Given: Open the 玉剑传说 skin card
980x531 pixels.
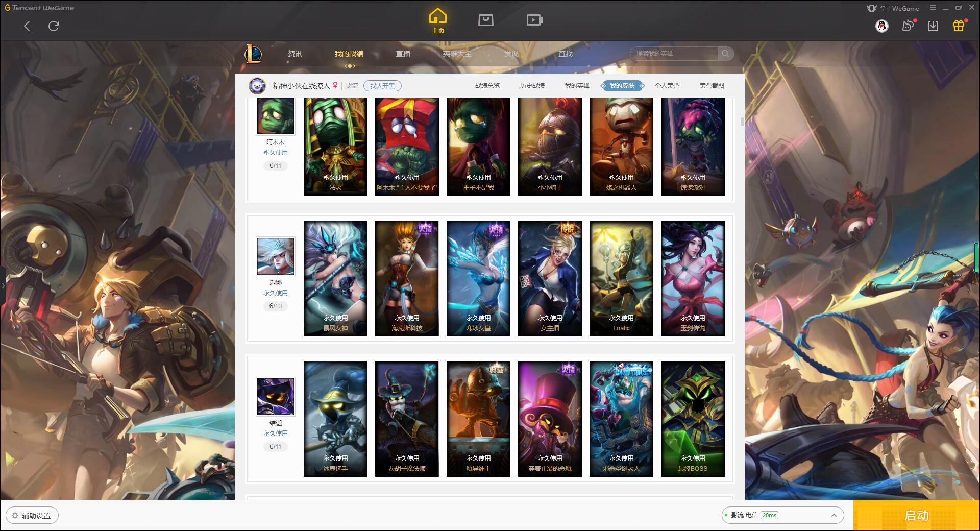Looking at the screenshot, I should tap(693, 278).
